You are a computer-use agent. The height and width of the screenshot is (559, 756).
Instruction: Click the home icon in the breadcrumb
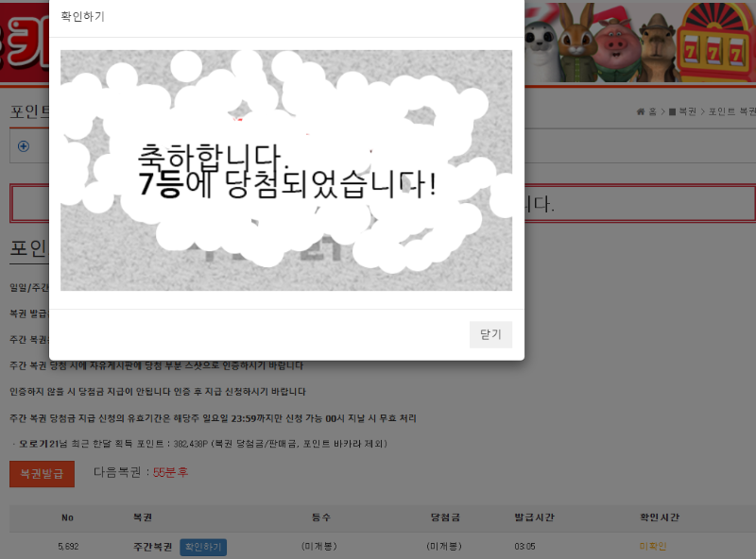[641, 112]
